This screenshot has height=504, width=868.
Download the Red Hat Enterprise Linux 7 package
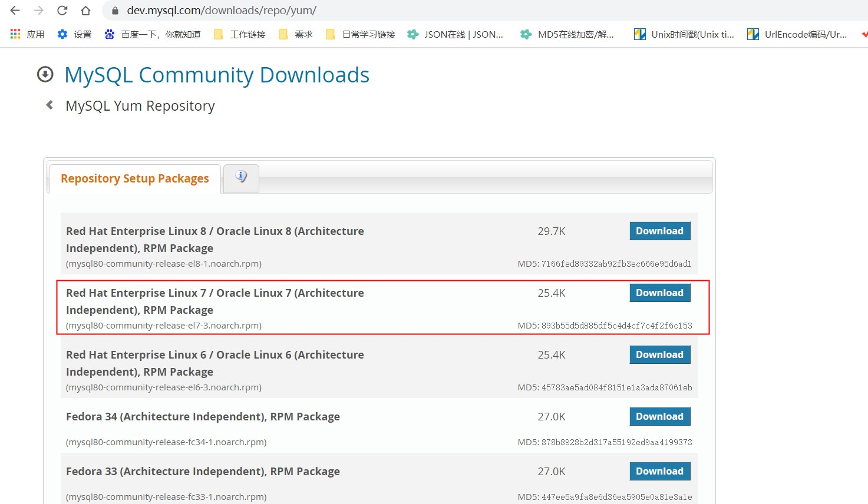pos(659,293)
